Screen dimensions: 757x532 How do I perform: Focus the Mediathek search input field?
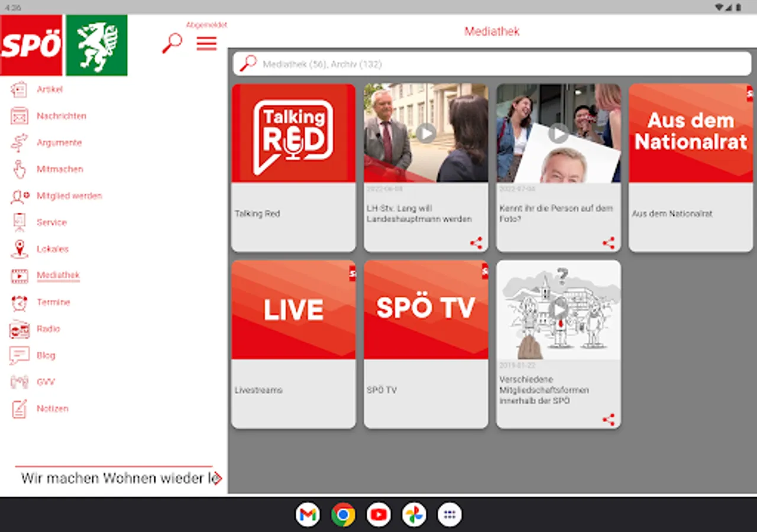click(x=493, y=64)
